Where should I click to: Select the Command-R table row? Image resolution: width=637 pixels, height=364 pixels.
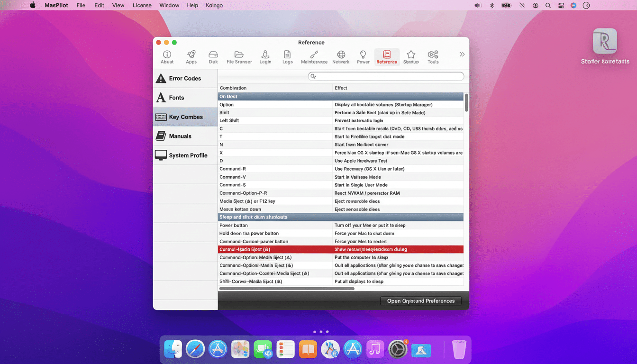click(284, 168)
